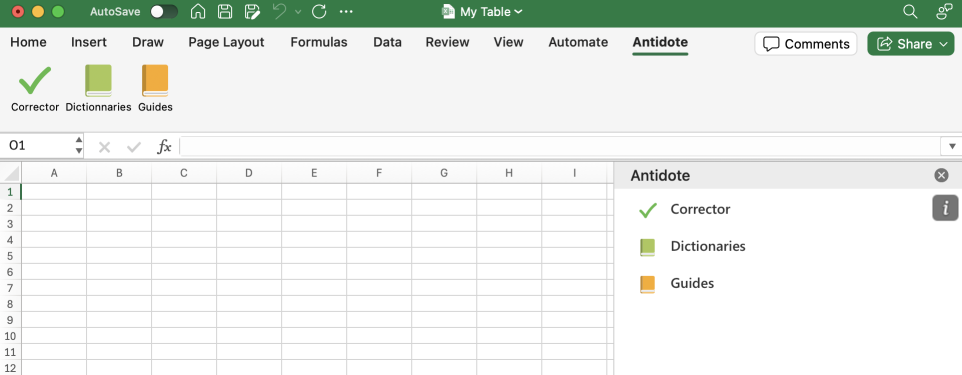Open Dictionaries in the Antidote ribbon
Viewport: 962px width, 375px height.
click(x=98, y=89)
